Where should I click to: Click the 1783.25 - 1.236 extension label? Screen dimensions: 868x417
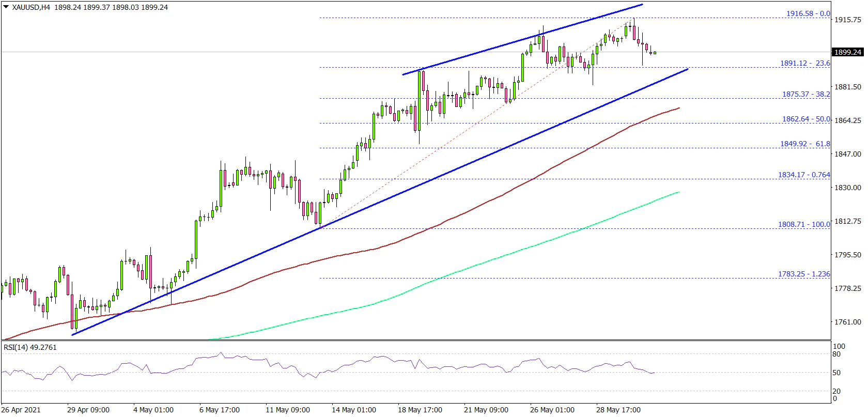803,274
